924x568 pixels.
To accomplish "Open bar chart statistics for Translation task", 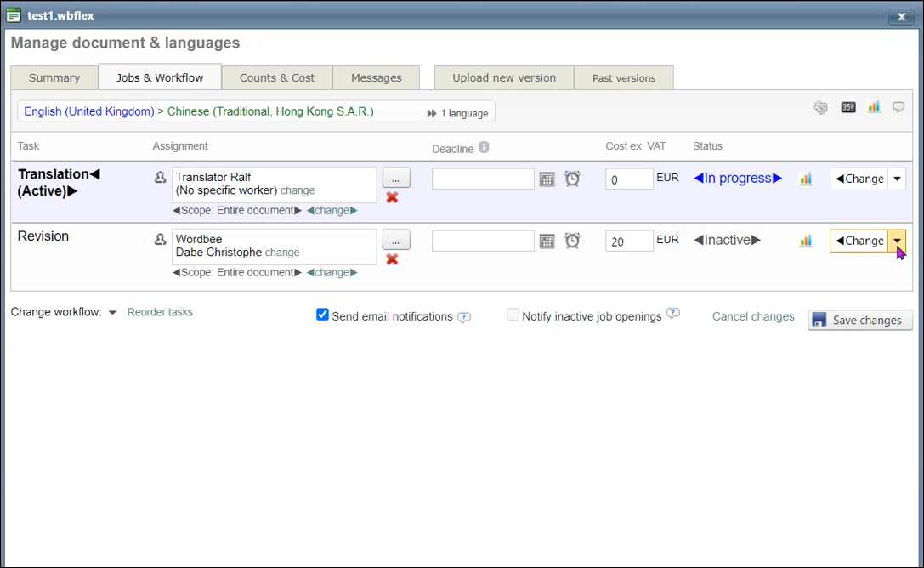I will tap(806, 179).
